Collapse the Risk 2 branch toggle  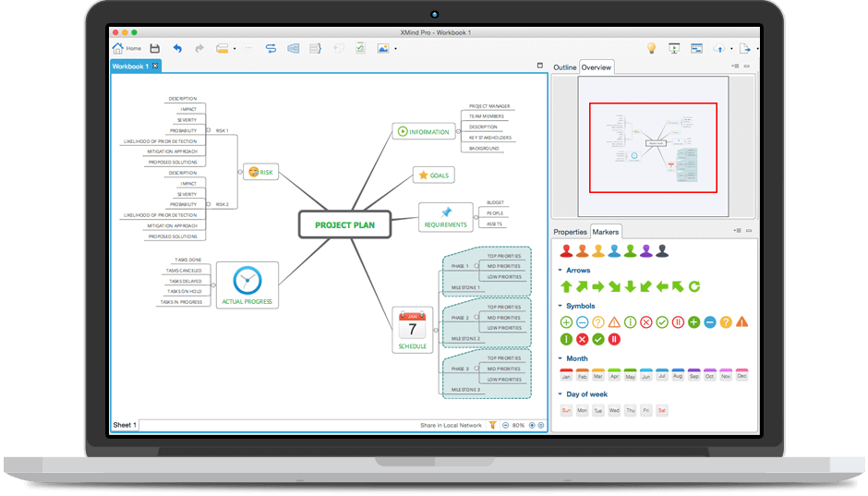pos(209,204)
